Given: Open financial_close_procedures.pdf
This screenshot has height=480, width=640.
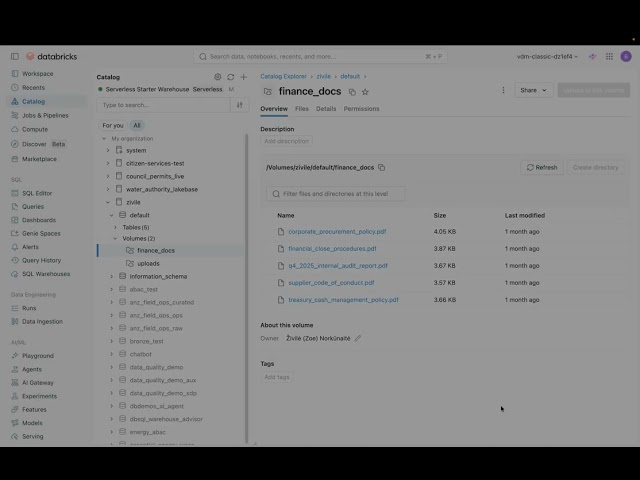Looking at the screenshot, I should [x=332, y=249].
